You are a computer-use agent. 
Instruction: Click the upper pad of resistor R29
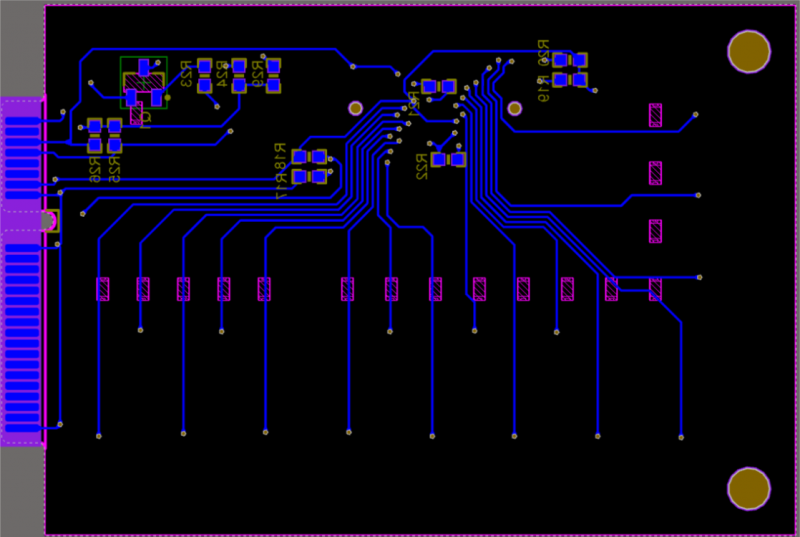pyautogui.click(x=273, y=66)
